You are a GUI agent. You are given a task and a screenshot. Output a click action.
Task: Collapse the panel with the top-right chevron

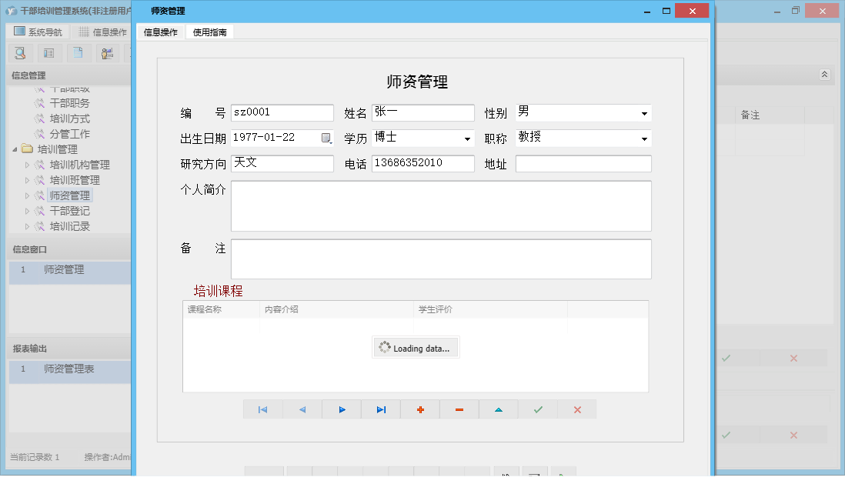[x=823, y=75]
